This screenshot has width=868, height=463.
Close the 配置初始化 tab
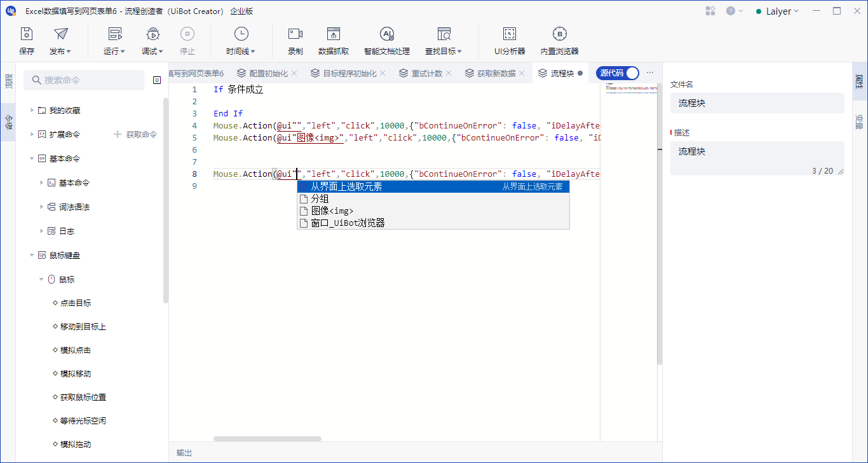click(294, 73)
